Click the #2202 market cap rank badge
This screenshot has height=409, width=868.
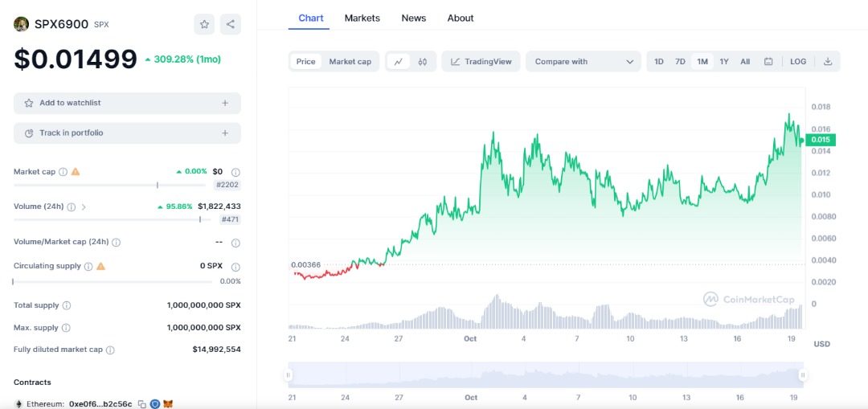(x=227, y=185)
